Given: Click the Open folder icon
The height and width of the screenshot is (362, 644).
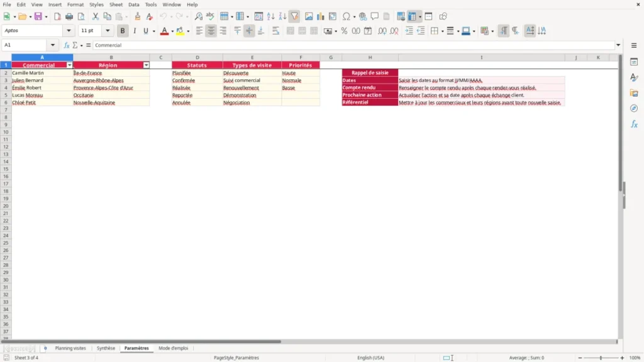Looking at the screenshot, I should click(22, 16).
